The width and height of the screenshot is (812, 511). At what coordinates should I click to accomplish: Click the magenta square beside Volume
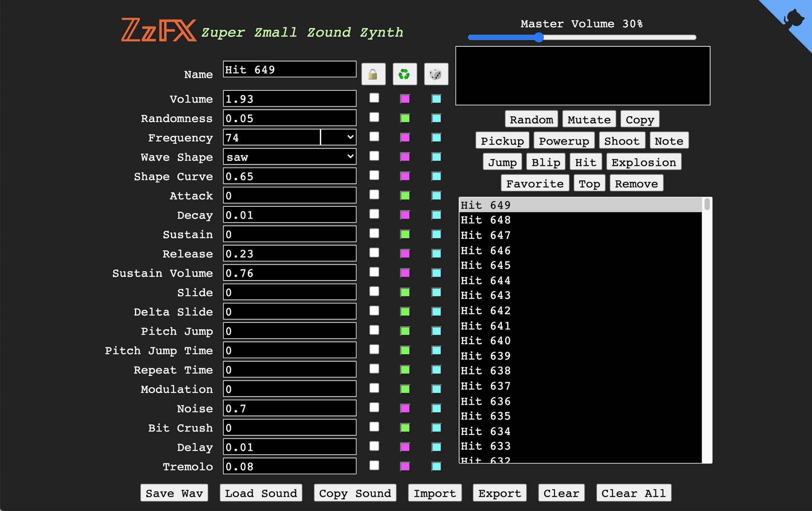point(405,98)
